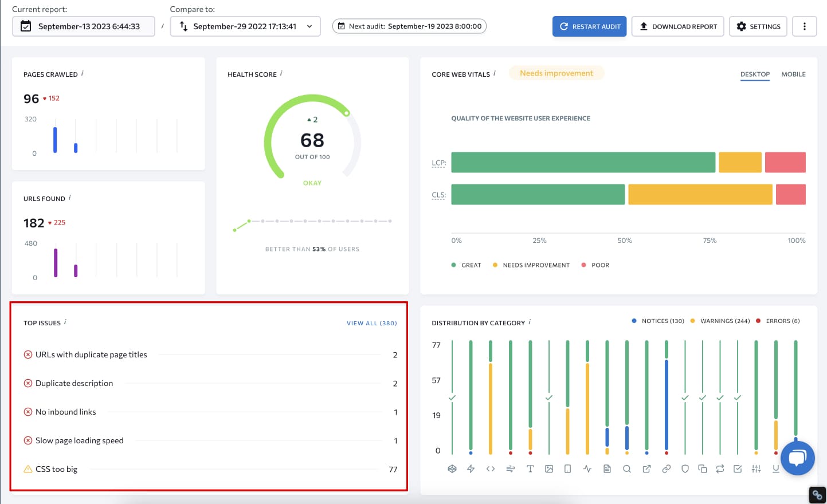Expand the CLS metric details
Screen dimensions: 827x504
pos(438,195)
